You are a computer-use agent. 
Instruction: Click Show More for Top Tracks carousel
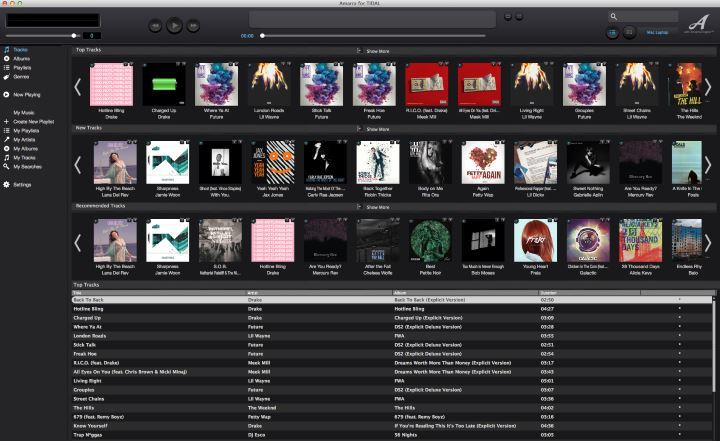coord(377,51)
